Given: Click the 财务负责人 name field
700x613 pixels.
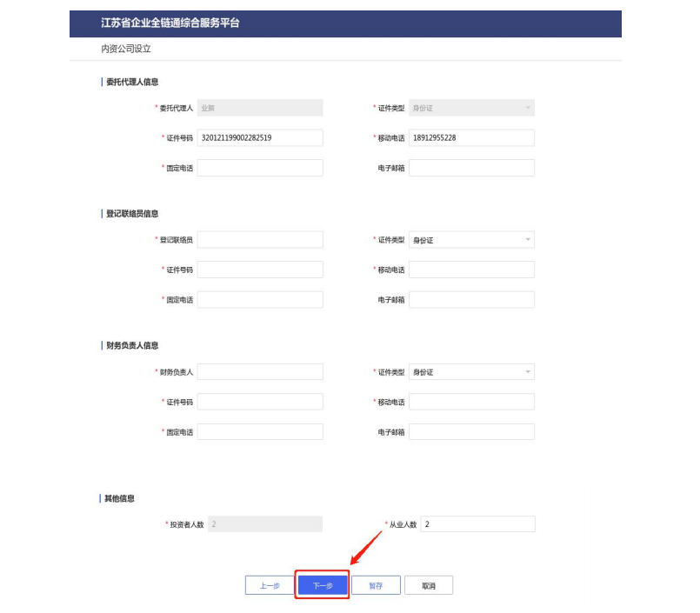Looking at the screenshot, I should click(260, 372).
